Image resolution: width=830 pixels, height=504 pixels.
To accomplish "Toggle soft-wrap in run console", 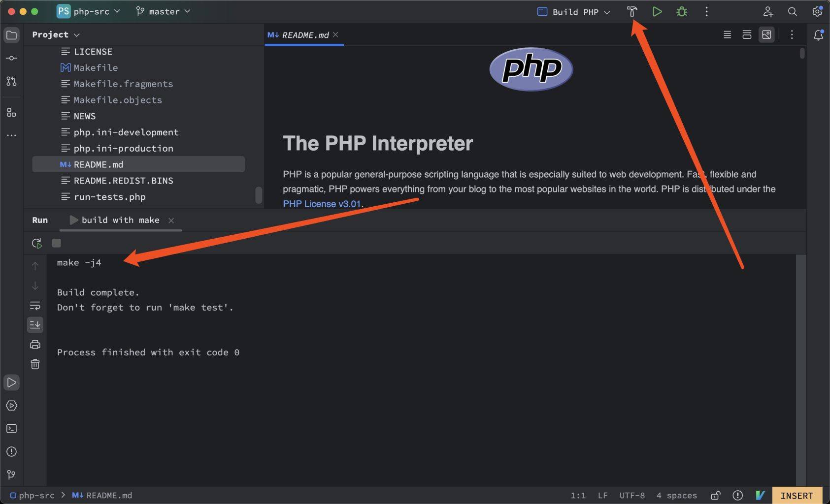I will tap(35, 306).
